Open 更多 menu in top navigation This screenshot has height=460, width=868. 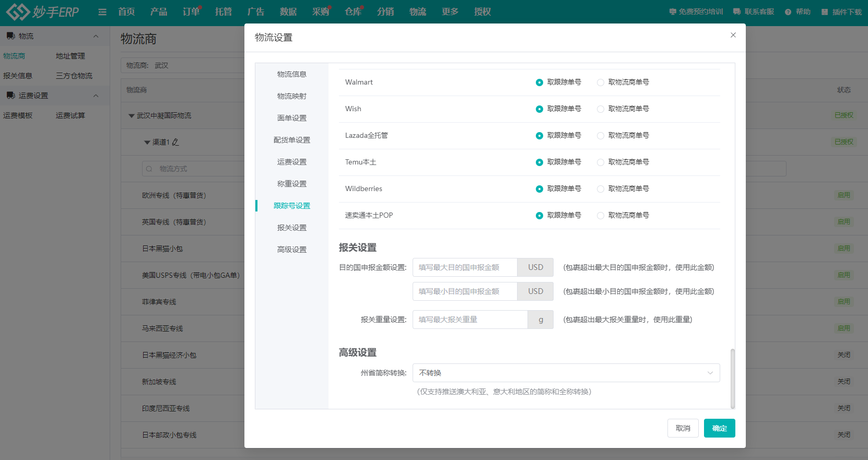coord(450,11)
